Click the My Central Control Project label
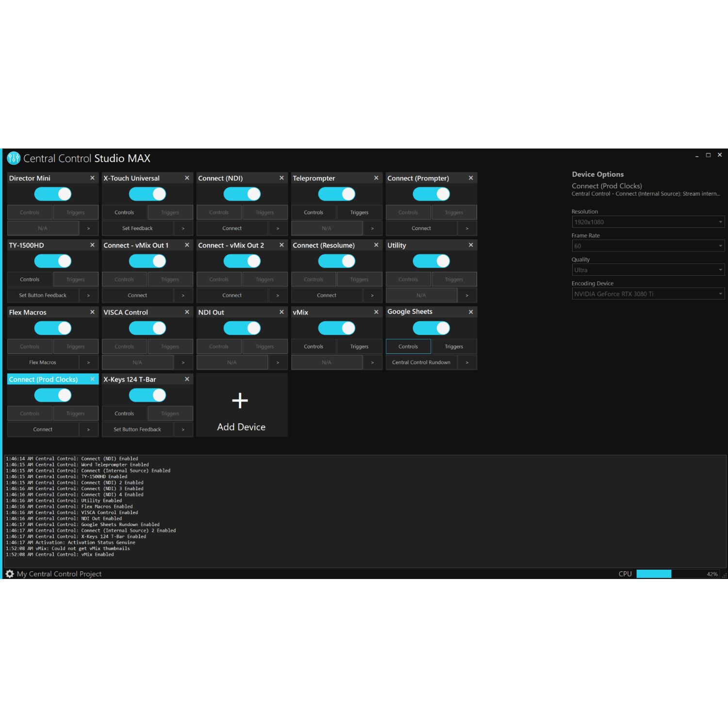The width and height of the screenshot is (728, 728). pos(59,574)
